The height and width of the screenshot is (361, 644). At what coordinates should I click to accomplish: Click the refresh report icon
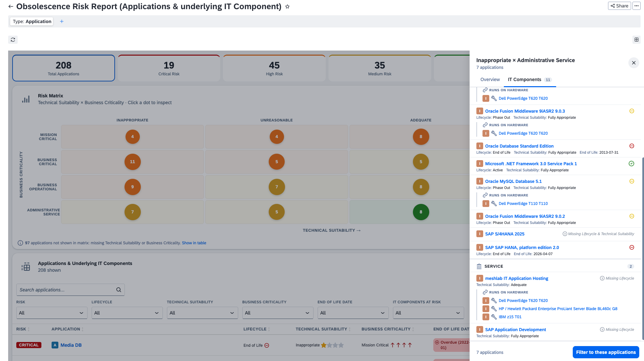pyautogui.click(x=13, y=40)
